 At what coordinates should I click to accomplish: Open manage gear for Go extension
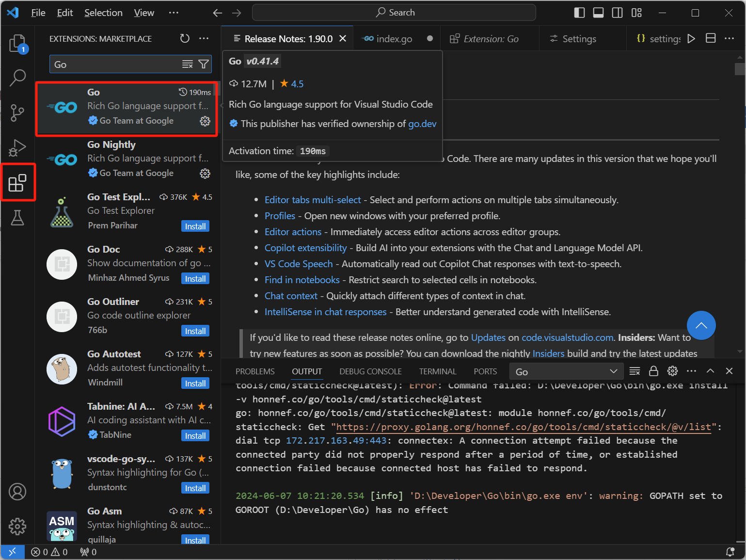(205, 121)
